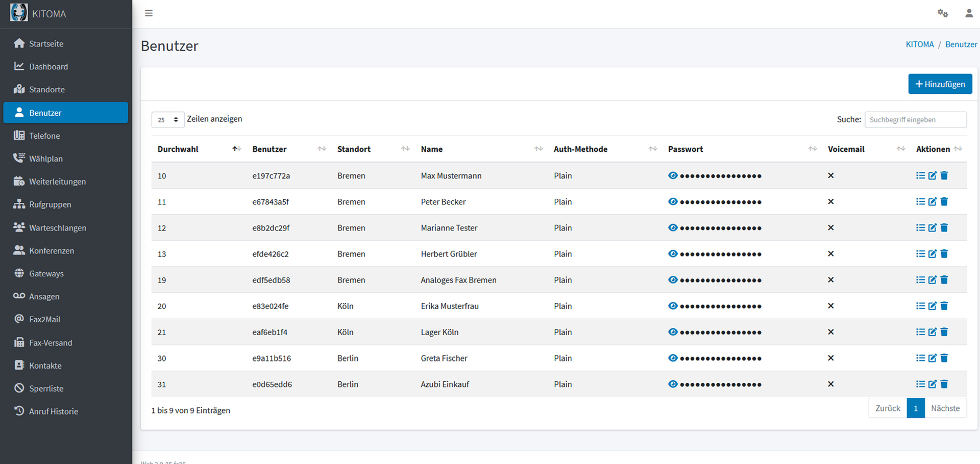Reveal the password of Herbert Grübler
Viewport: 980px width, 464px height.
click(x=673, y=253)
